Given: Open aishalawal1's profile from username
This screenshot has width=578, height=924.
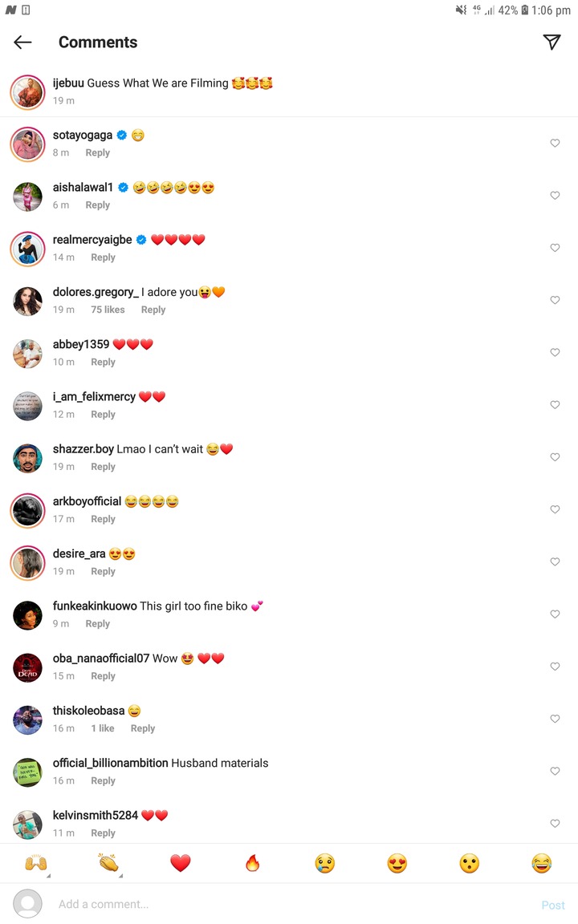Looking at the screenshot, I should pos(83,188).
